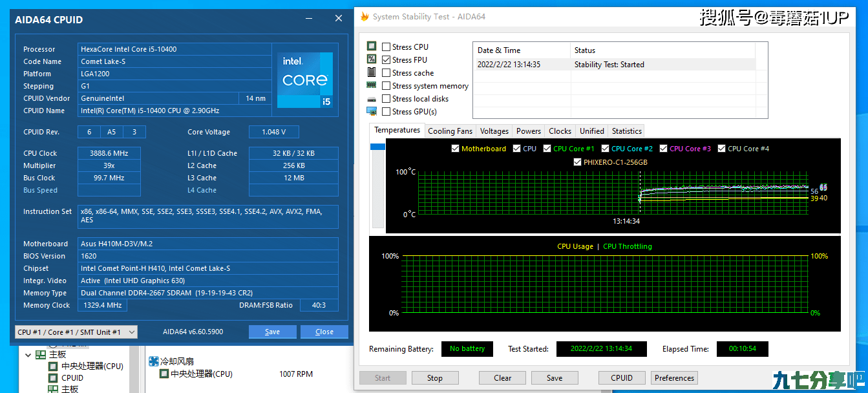The image size is (868, 393).
Task: Toggle CPU Core #2 graph checkbox
Action: (605, 149)
